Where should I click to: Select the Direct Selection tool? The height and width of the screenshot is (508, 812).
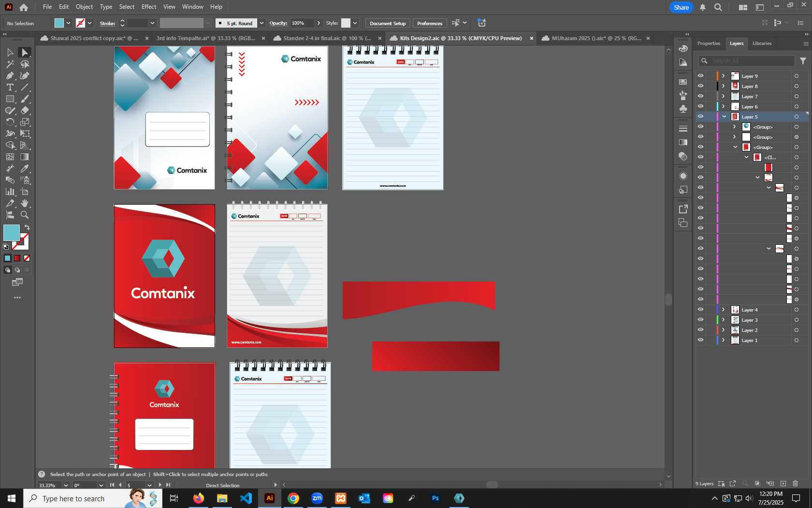click(25, 52)
